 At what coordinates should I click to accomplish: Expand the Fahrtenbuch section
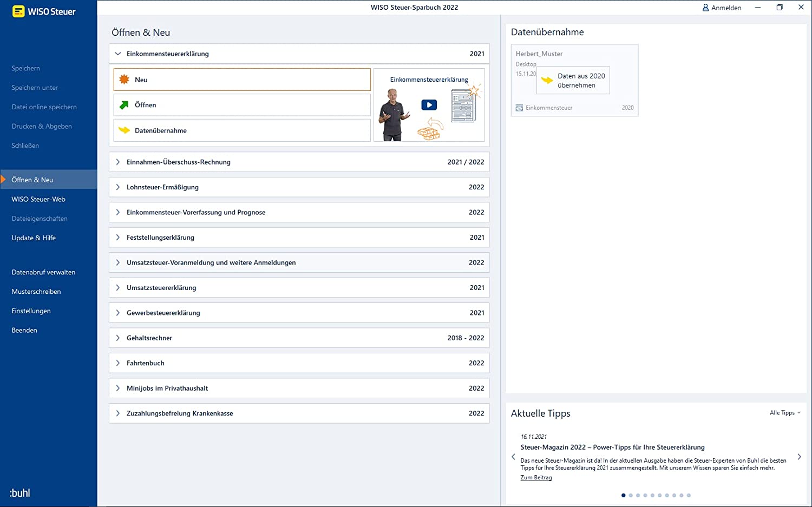[118, 363]
